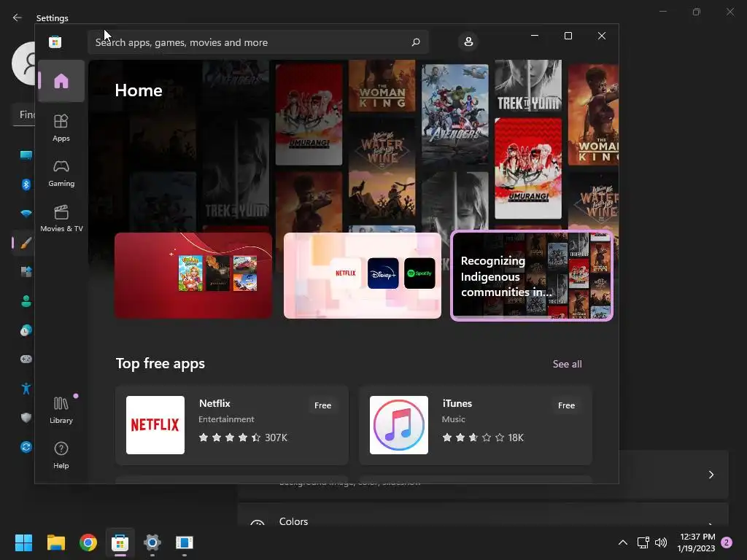
Task: Open the account profile icon
Action: click(468, 42)
